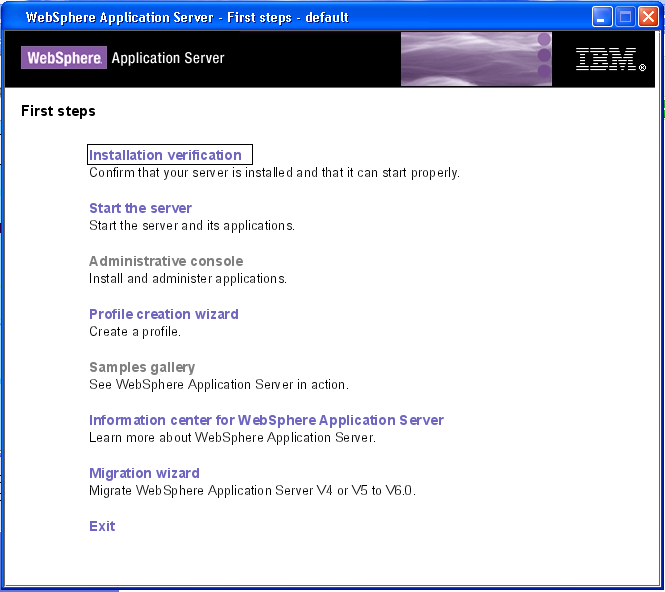
Task: Close the First steps window
Action: click(x=648, y=17)
